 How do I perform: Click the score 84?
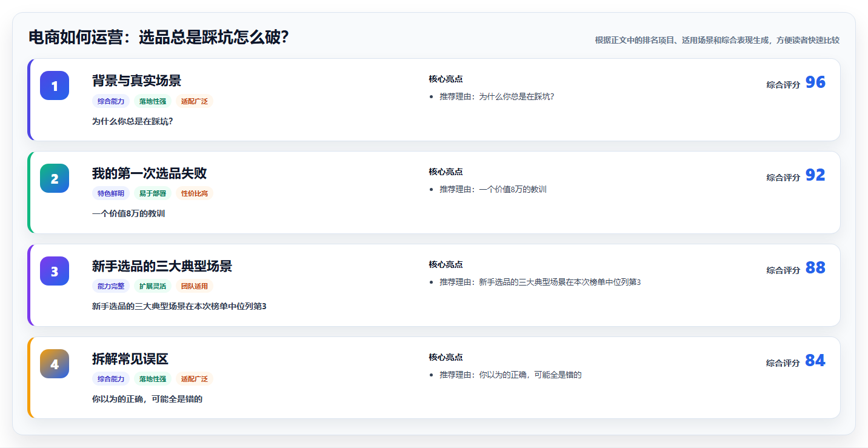tap(815, 361)
